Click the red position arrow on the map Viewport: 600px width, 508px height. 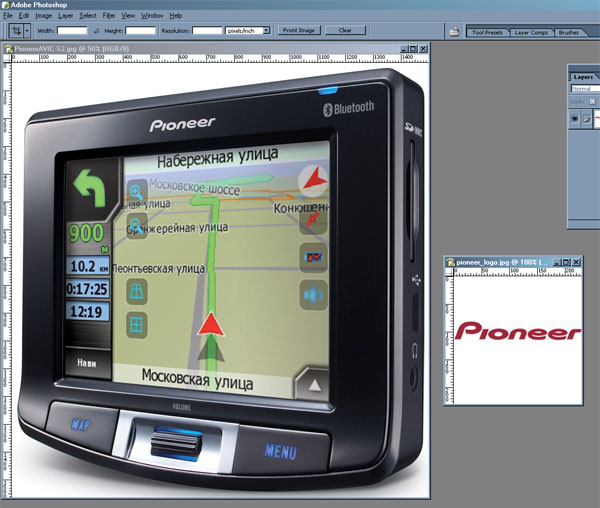tap(211, 324)
